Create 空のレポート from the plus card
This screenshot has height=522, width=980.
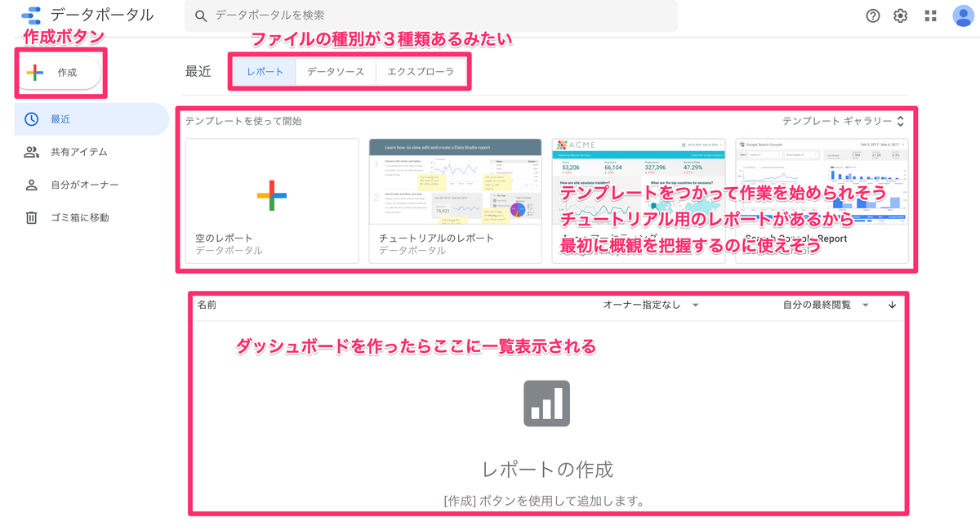pyautogui.click(x=272, y=201)
